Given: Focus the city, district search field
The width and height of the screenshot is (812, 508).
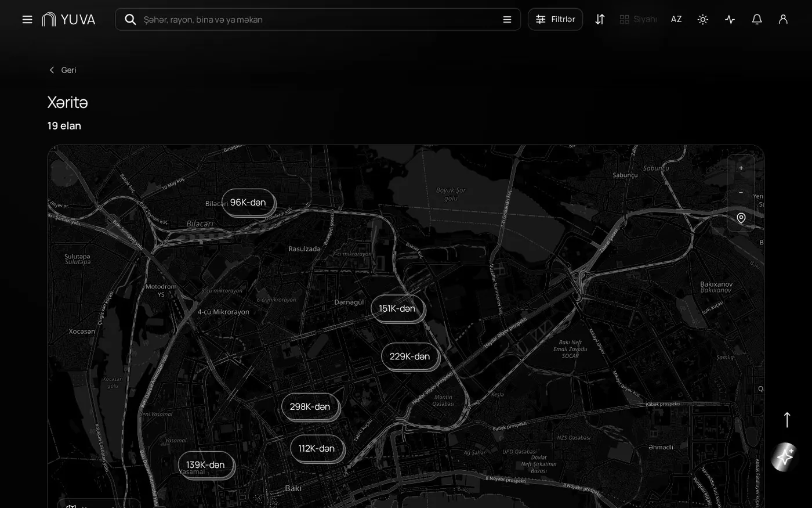Looking at the screenshot, I should coord(319,20).
